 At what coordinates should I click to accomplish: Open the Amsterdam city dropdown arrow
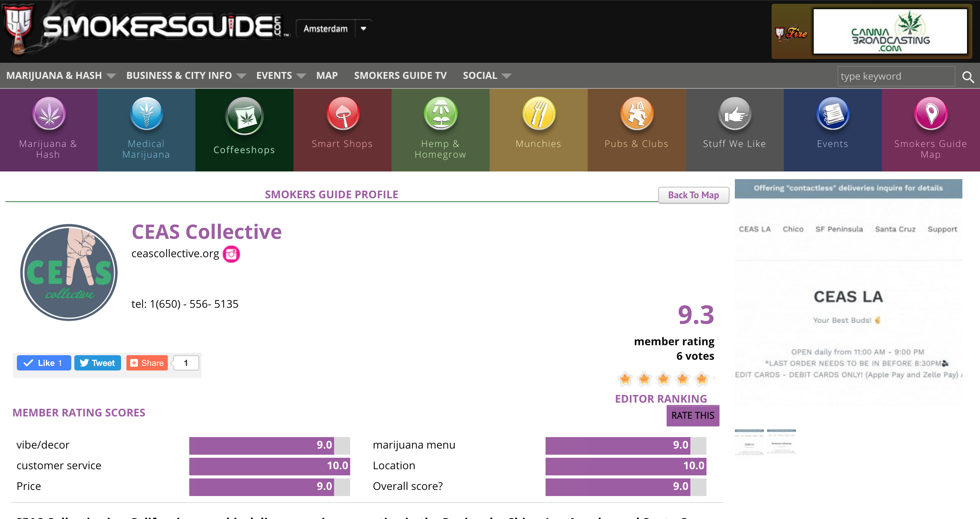(364, 28)
